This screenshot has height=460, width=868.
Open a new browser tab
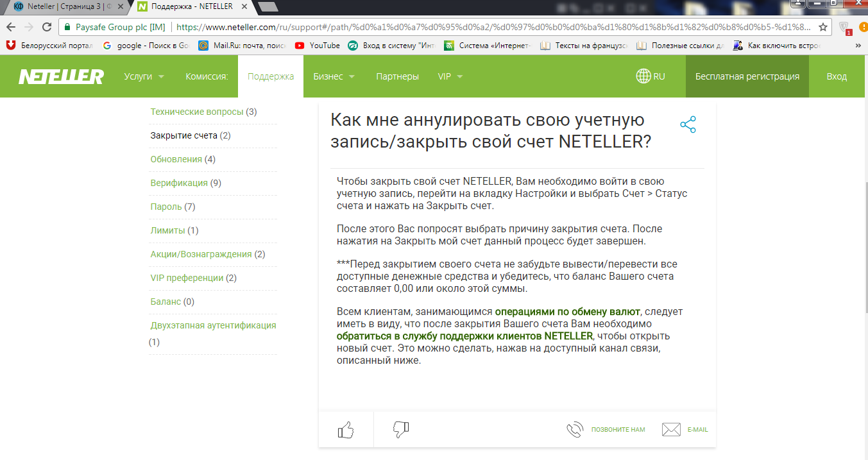[268, 6]
